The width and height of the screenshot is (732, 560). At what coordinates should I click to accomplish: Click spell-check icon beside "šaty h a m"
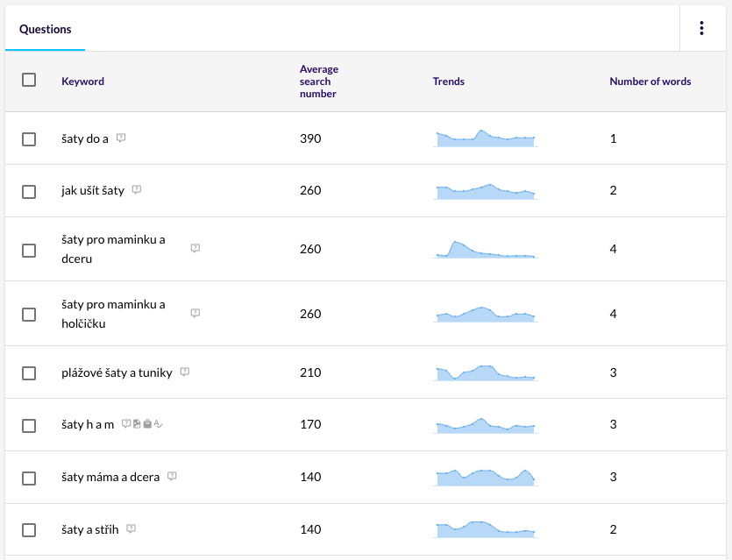pos(159,424)
